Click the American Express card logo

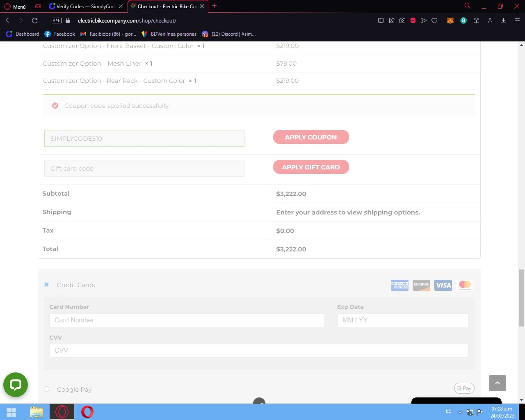click(399, 285)
